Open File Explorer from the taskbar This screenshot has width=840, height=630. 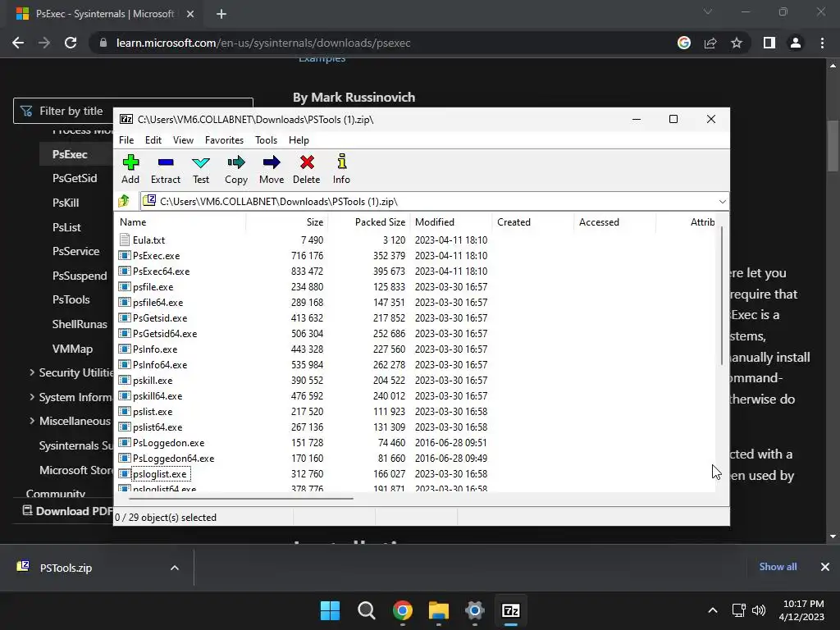439,610
